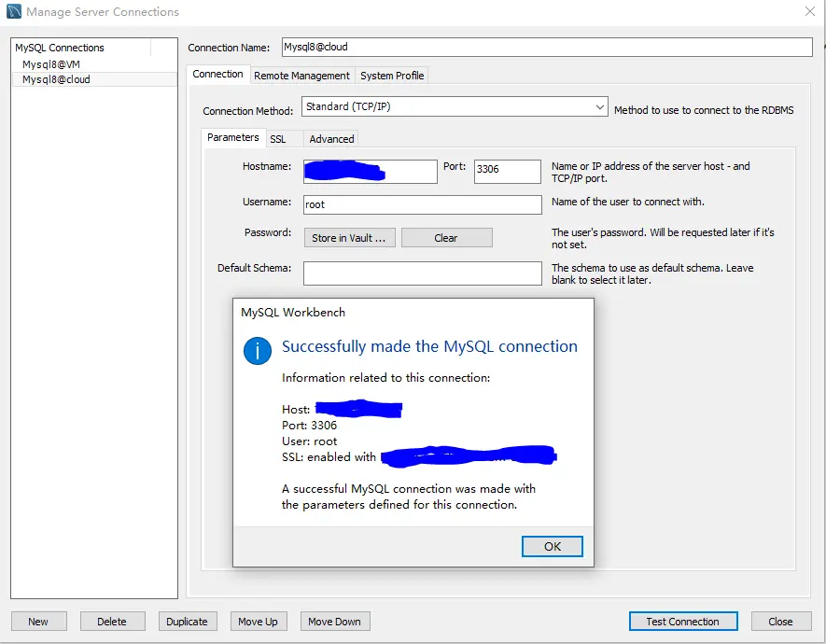
Task: Select the Connection tab
Action: (217, 75)
